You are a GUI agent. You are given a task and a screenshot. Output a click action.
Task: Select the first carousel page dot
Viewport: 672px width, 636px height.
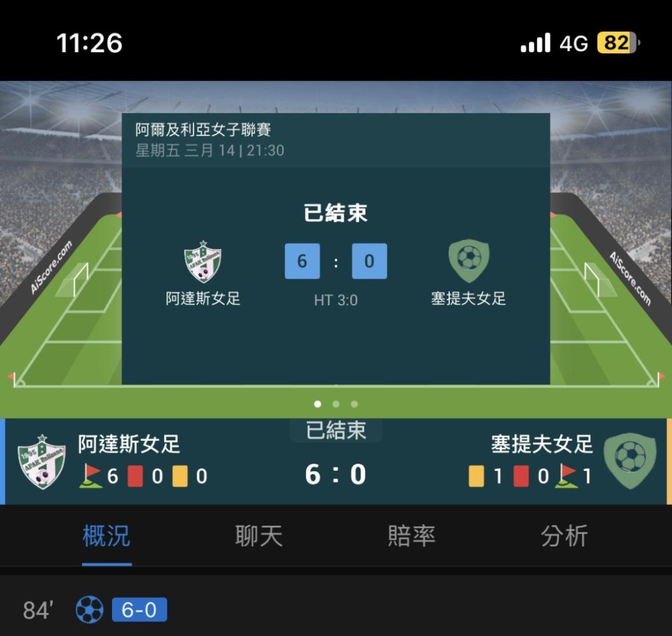(x=318, y=404)
